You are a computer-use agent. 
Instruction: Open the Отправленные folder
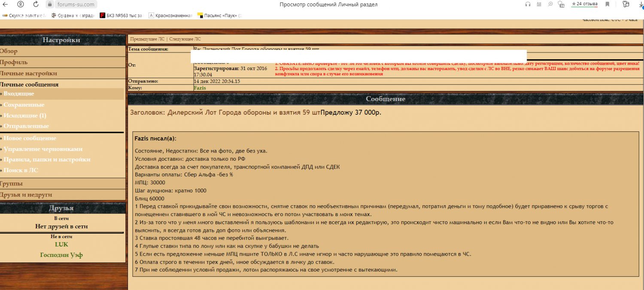pyautogui.click(x=26, y=126)
